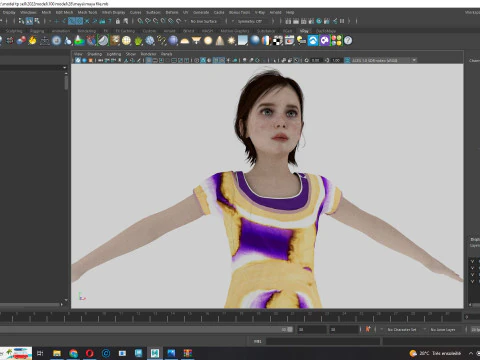Click the No Live Surface field
Viewport: 480px width, 360px height.
pos(205,21)
